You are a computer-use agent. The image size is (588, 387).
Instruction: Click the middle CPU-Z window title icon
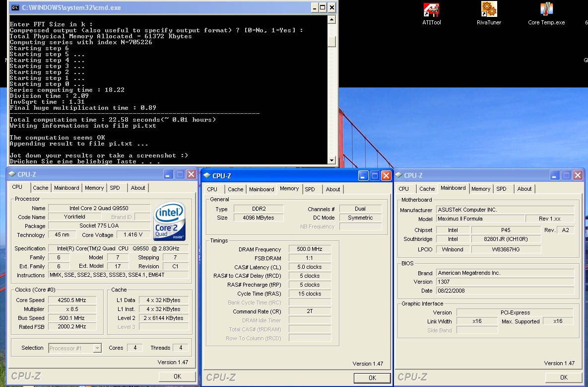click(207, 176)
